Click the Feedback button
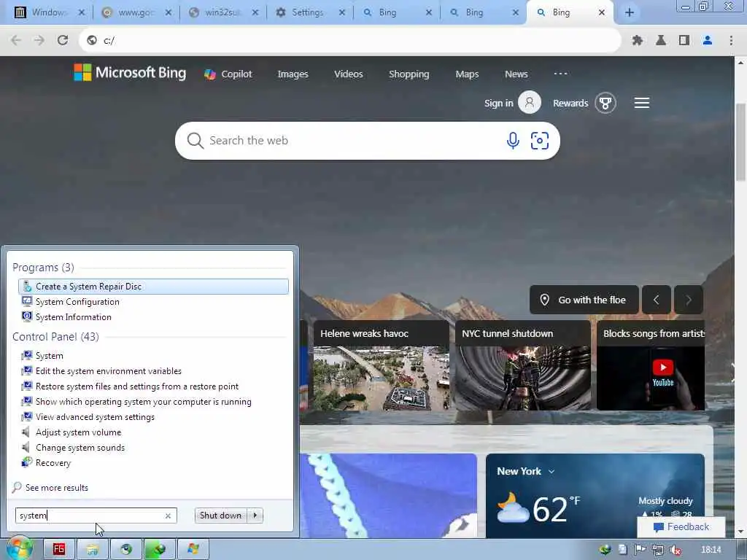 click(x=681, y=526)
